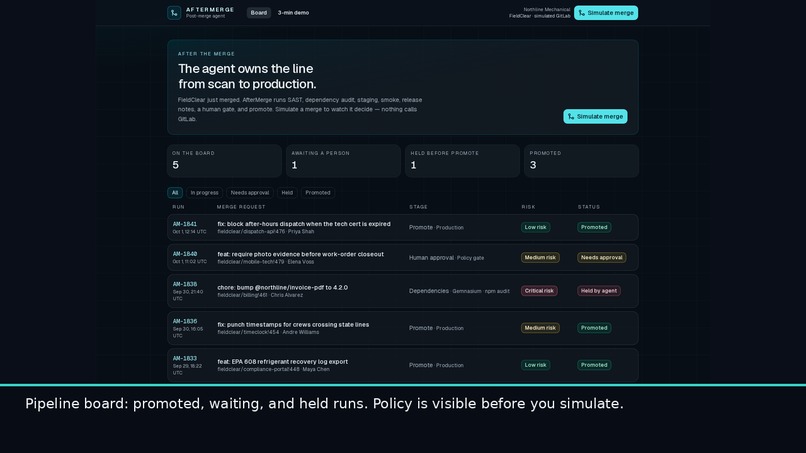
Task: Filter runs by Needs approval
Action: coord(250,193)
